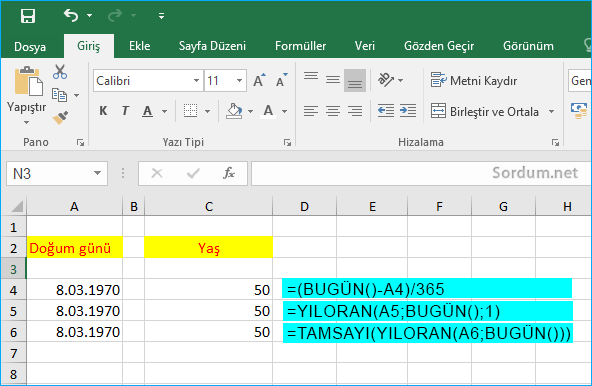Open the Formüller tab

(x=300, y=46)
